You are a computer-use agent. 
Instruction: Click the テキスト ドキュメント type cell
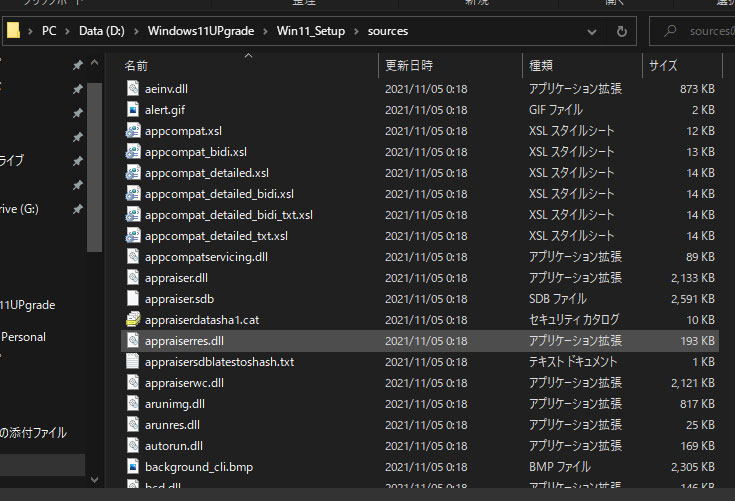573,362
